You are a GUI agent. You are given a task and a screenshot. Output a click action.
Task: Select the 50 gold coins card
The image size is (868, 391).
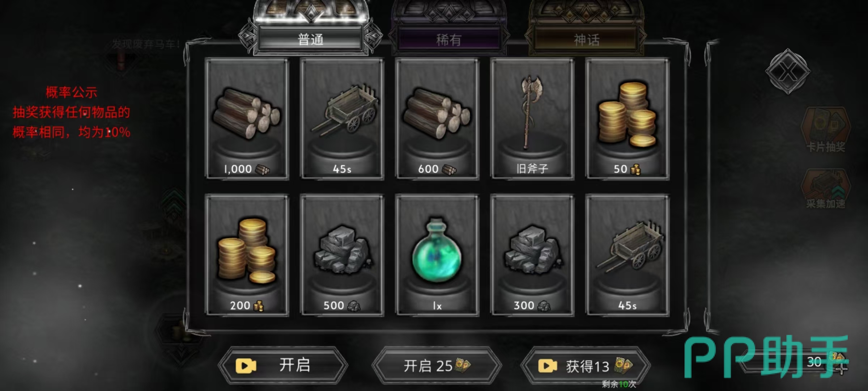(627, 119)
